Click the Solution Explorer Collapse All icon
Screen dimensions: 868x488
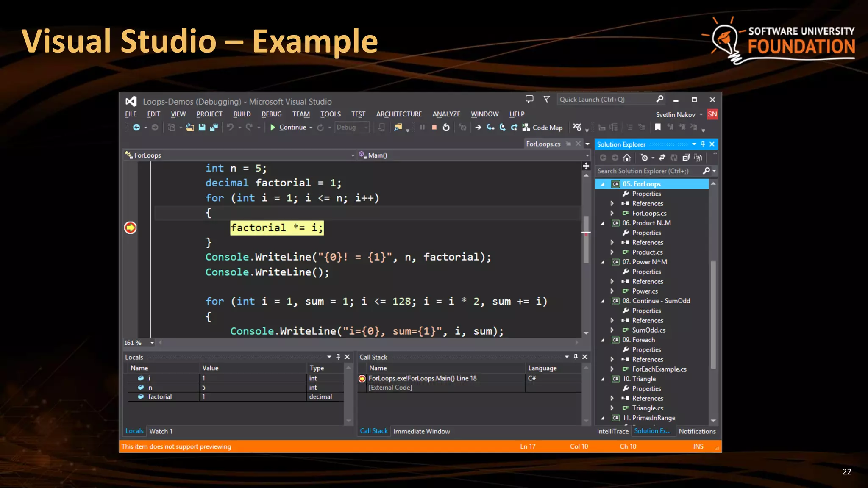point(686,158)
